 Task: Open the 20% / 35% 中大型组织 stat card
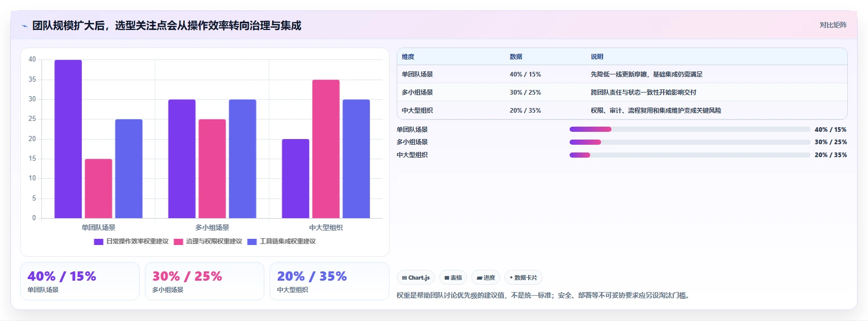(329, 281)
